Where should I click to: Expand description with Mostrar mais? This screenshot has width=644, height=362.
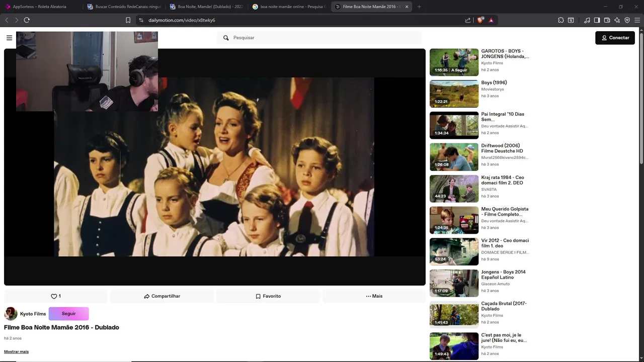pyautogui.click(x=16, y=351)
